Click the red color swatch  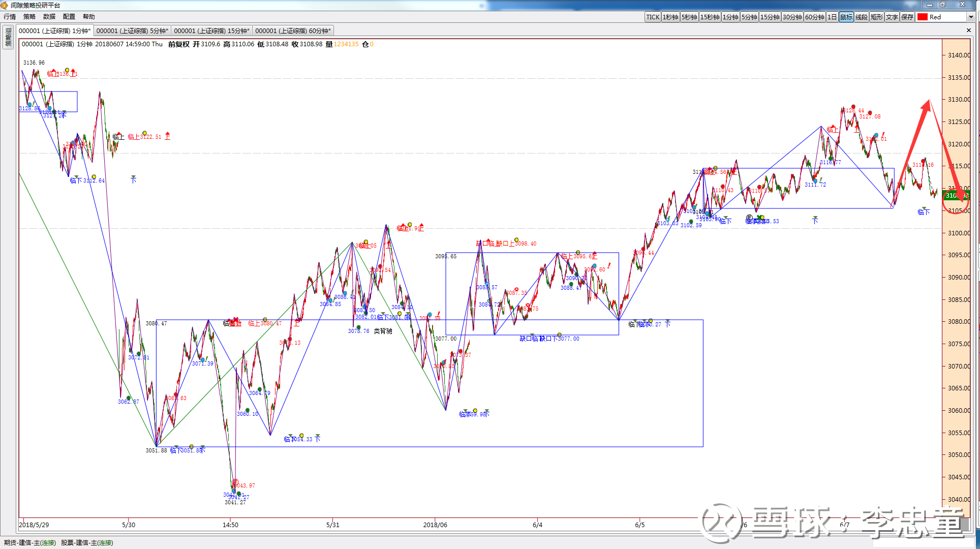pyautogui.click(x=923, y=17)
